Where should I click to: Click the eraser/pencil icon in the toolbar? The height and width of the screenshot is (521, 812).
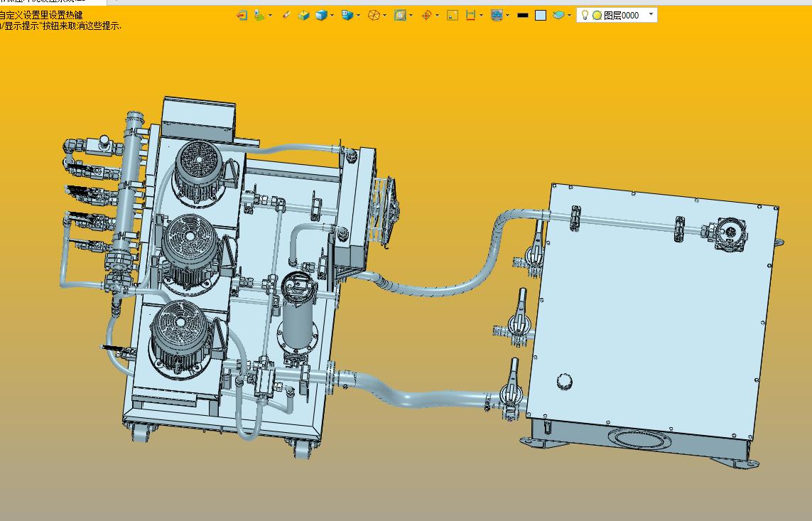tap(286, 16)
